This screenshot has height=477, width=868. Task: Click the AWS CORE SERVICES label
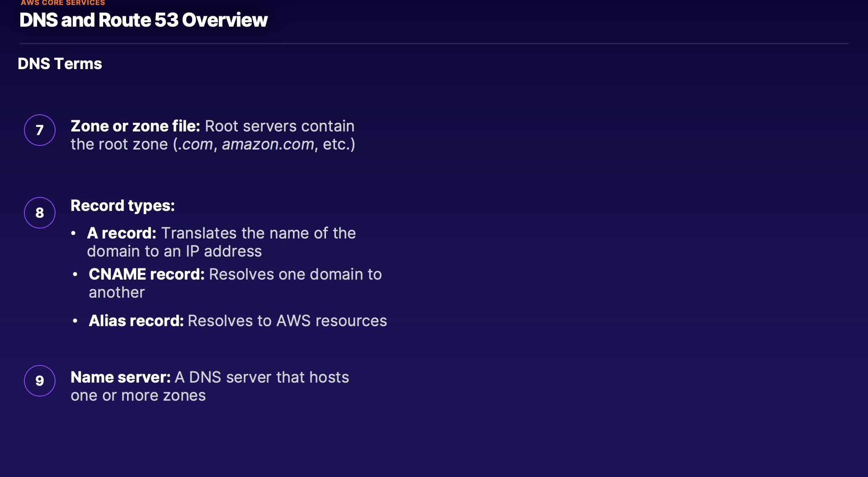[63, 3]
